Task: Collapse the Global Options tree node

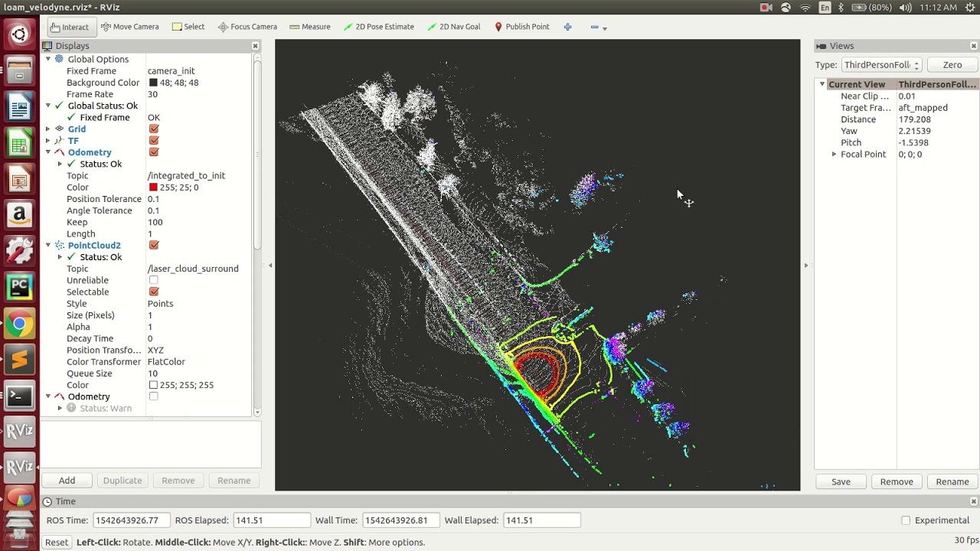Action: (48, 59)
